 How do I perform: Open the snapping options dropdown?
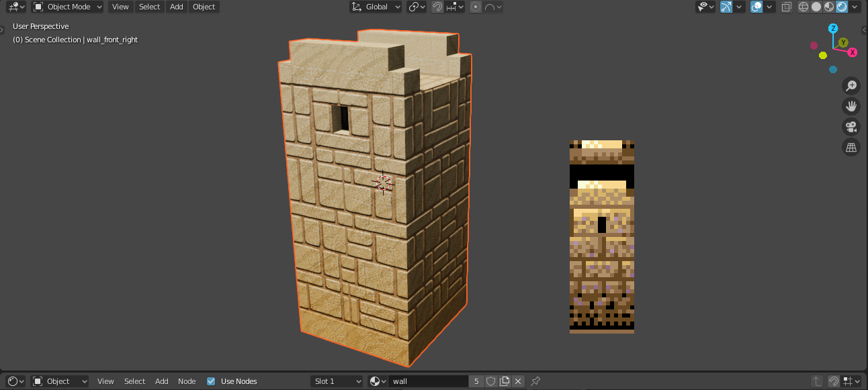click(x=455, y=7)
